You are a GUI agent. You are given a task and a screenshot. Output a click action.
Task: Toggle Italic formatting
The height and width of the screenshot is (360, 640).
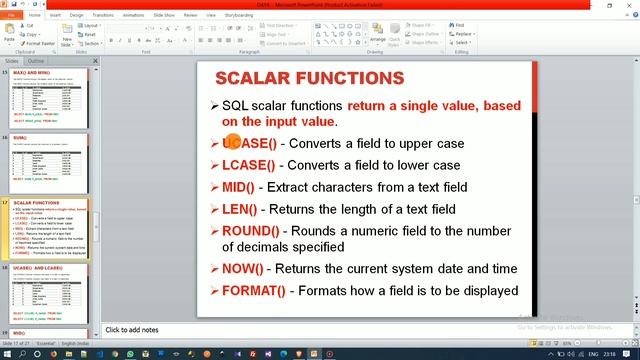(120, 40)
